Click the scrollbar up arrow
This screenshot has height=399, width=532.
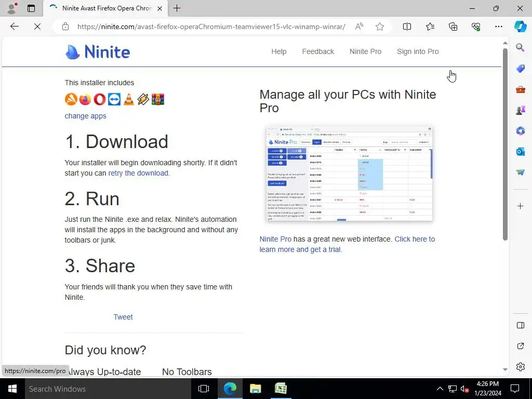[505, 43]
